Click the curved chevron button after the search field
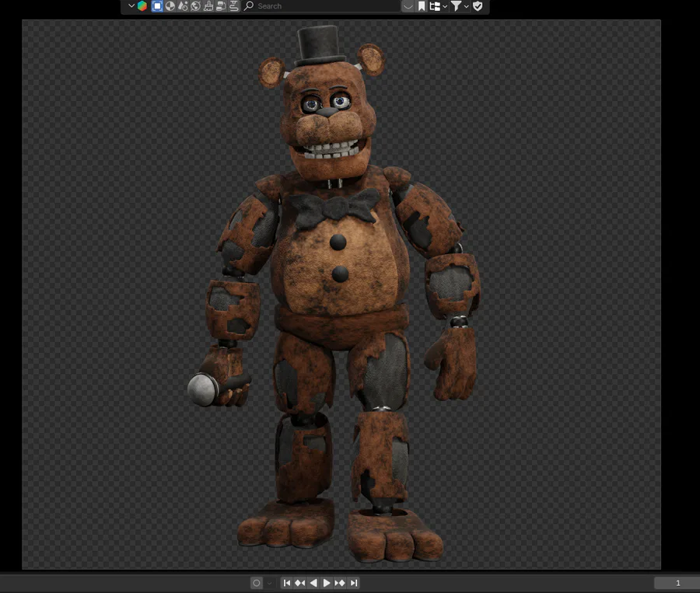Image resolution: width=700 pixels, height=593 pixels. [x=408, y=5]
